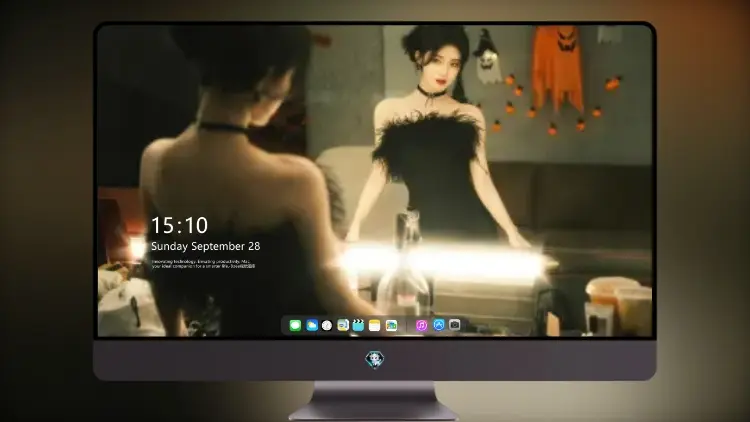Open the gray Camera app in the dock

(455, 325)
